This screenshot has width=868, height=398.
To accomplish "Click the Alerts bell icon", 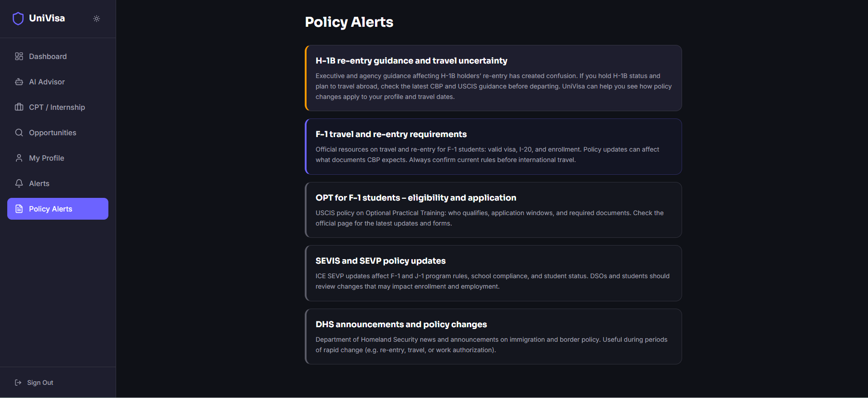I will point(19,183).
